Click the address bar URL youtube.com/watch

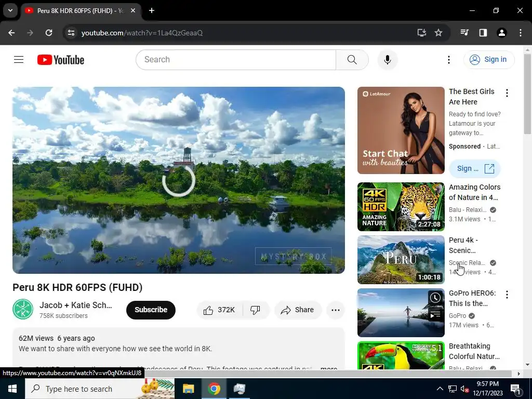[142, 33]
